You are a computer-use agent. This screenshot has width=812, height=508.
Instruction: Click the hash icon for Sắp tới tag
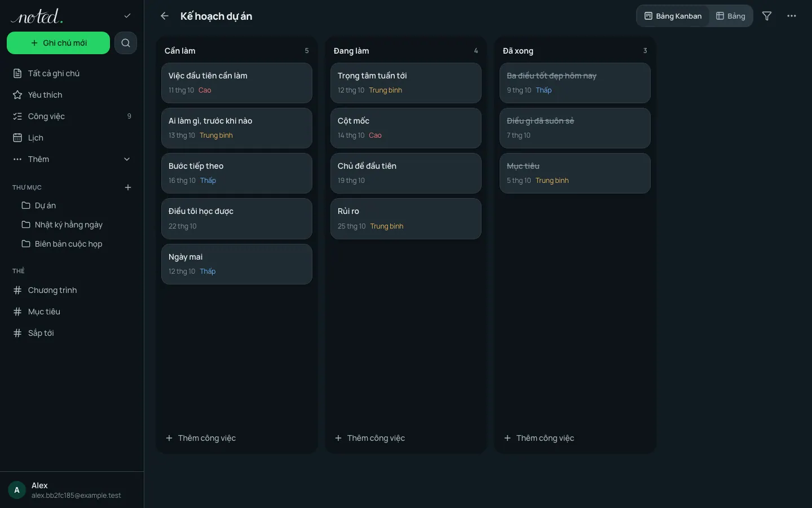pyautogui.click(x=17, y=333)
